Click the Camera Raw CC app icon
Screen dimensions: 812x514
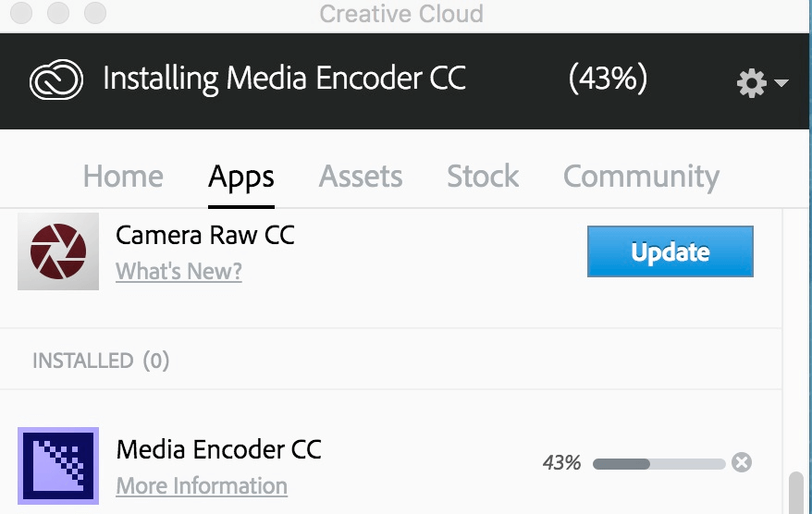(x=58, y=251)
